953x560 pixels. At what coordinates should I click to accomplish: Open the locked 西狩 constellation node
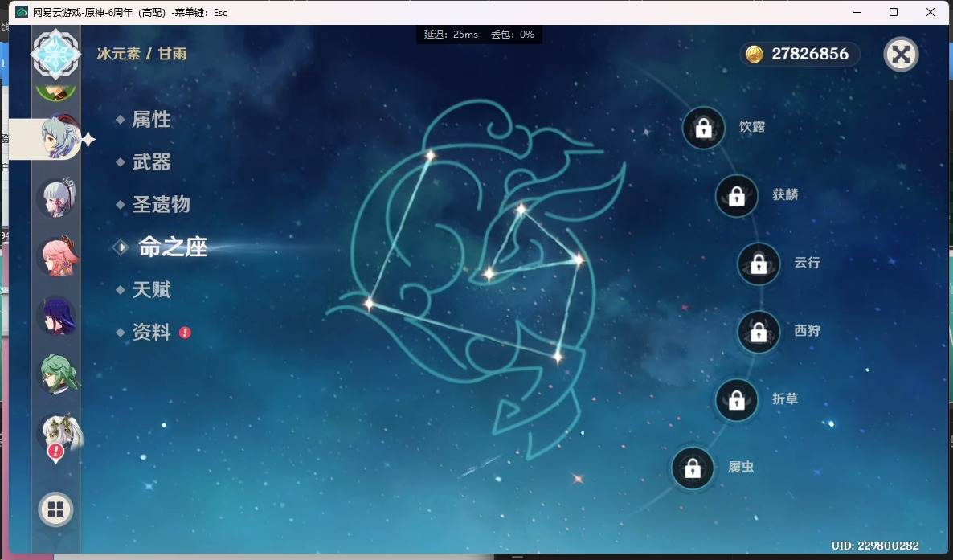(x=758, y=332)
